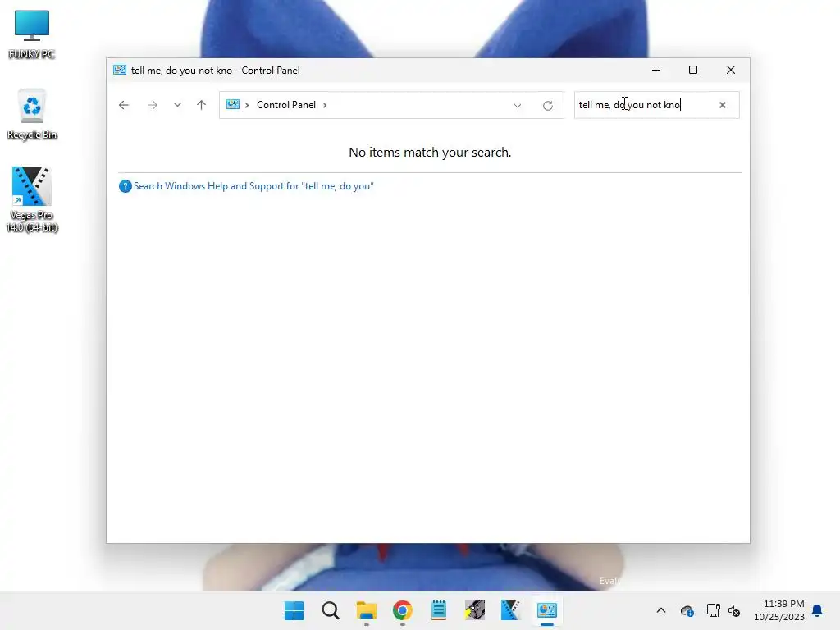Viewport: 840px width, 630px height.
Task: Minimize the Control Panel window
Action: click(656, 71)
